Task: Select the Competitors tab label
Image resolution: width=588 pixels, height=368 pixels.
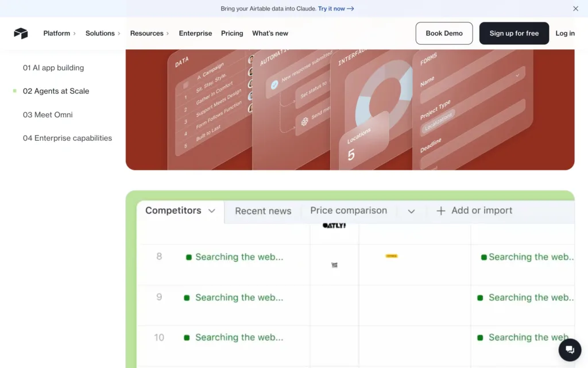Action: coord(173,210)
